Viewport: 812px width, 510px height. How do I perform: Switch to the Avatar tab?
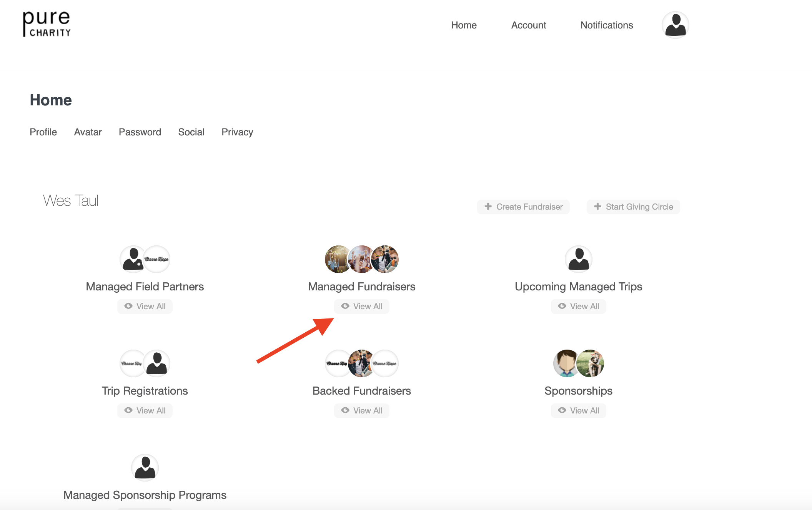[88, 132]
